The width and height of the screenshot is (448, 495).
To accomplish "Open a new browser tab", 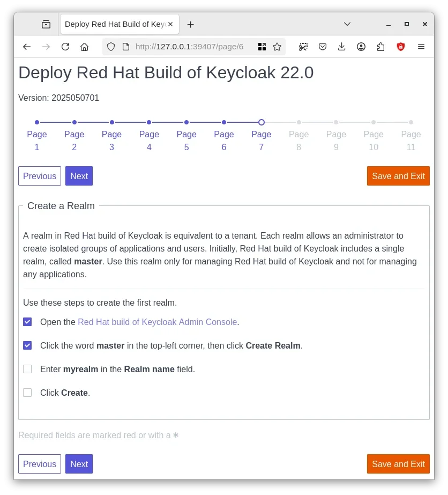I will 190,24.
